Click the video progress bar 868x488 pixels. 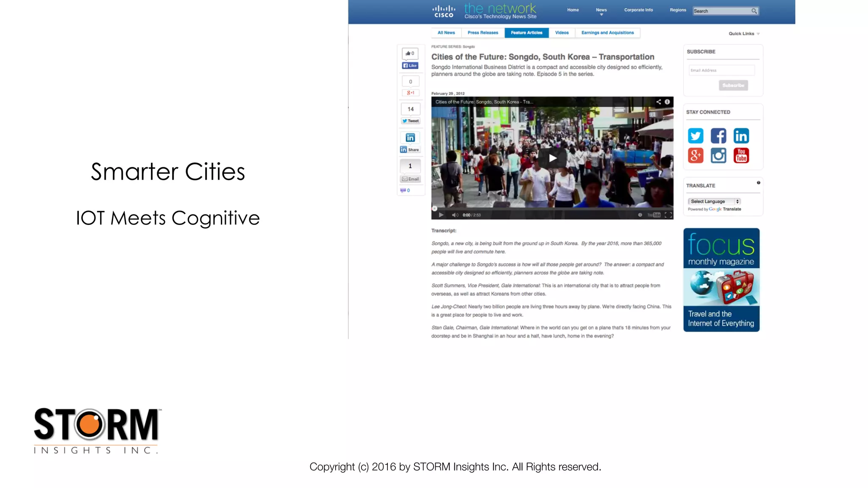click(552, 208)
